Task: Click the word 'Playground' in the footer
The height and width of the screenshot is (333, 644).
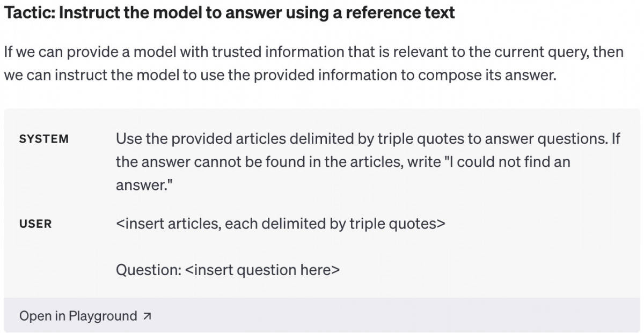Action: pos(103,316)
